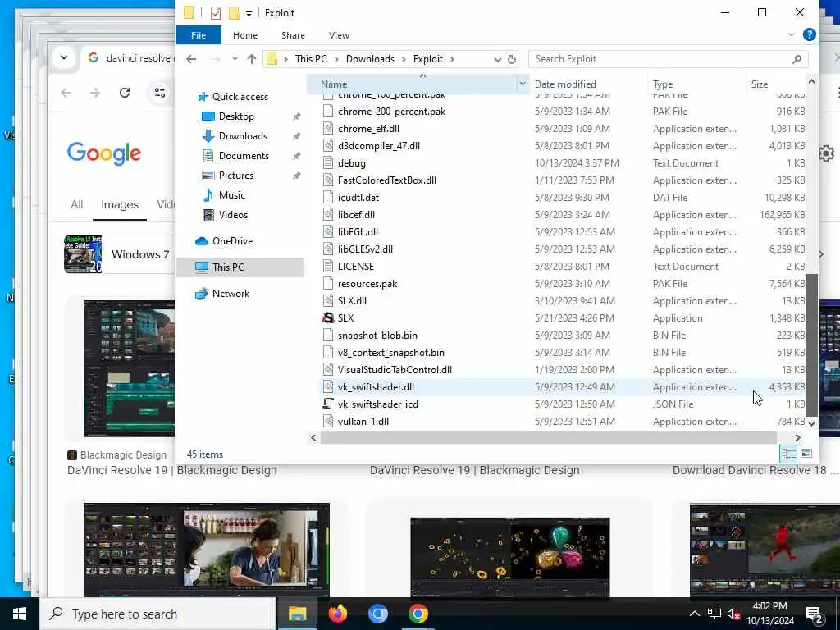The width and height of the screenshot is (840, 630).
Task: Open Google Chrome from the taskbar
Action: click(x=418, y=614)
